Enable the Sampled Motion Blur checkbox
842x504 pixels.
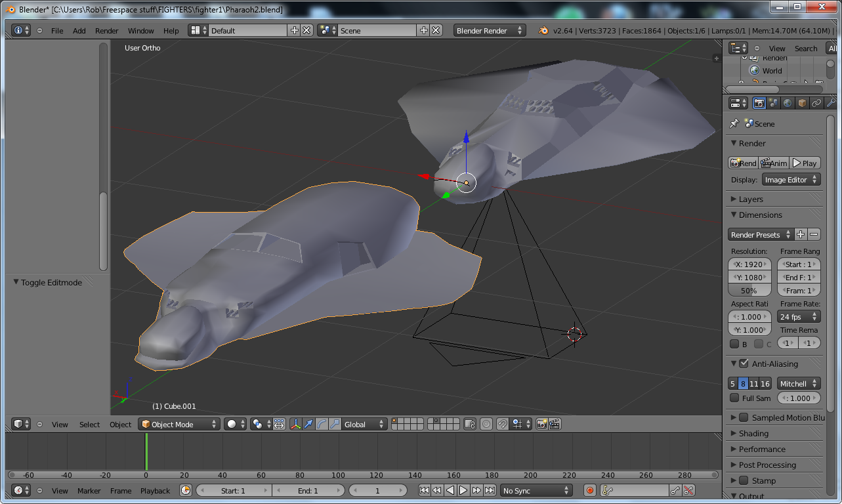(744, 417)
